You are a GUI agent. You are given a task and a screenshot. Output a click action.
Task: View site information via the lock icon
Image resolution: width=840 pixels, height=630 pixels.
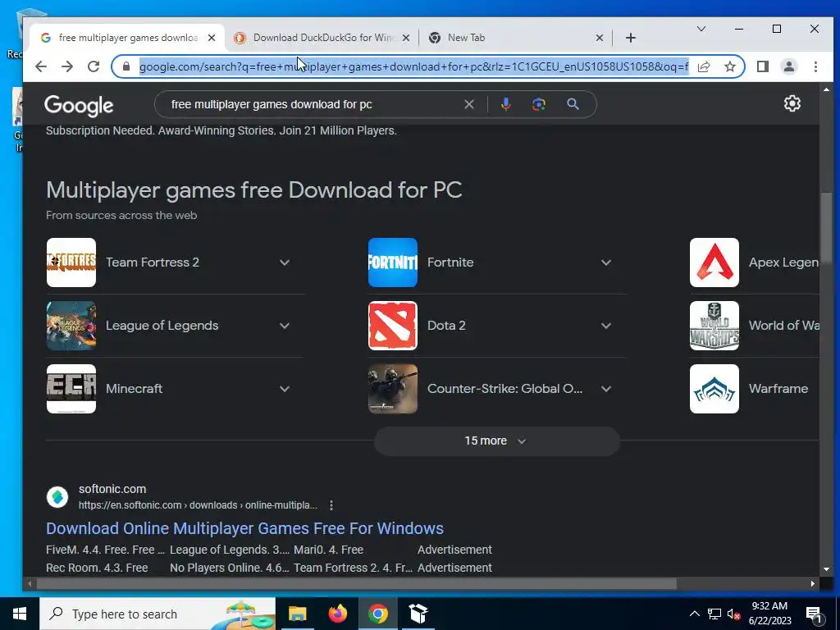coord(126,66)
